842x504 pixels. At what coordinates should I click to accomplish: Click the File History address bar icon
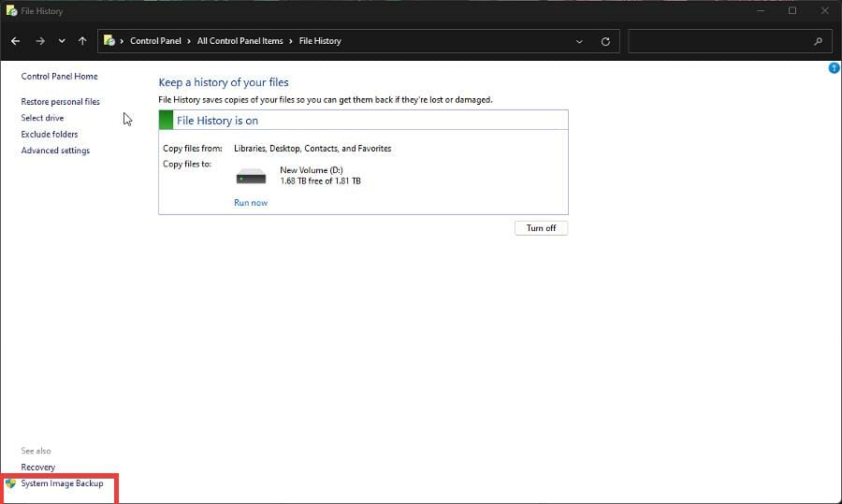coord(109,41)
